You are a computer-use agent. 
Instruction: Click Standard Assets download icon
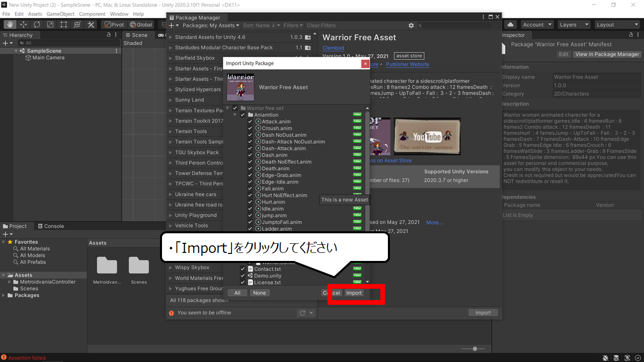[307, 37]
